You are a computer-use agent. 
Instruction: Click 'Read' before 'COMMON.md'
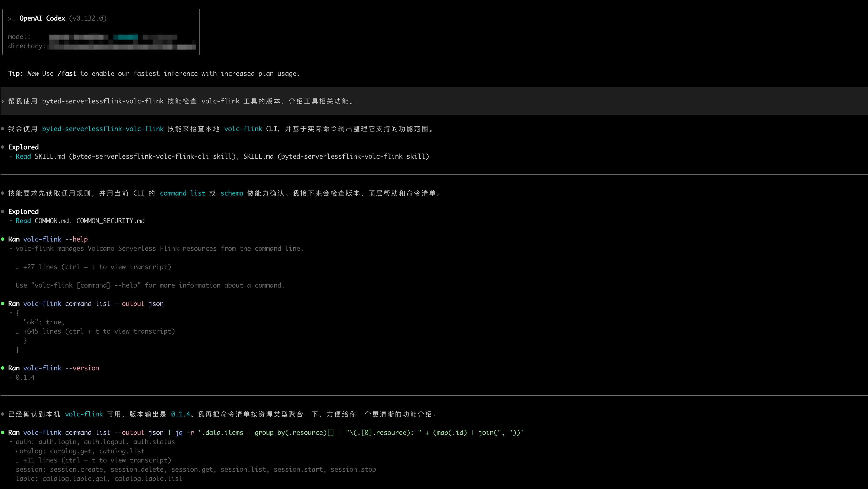(23, 221)
